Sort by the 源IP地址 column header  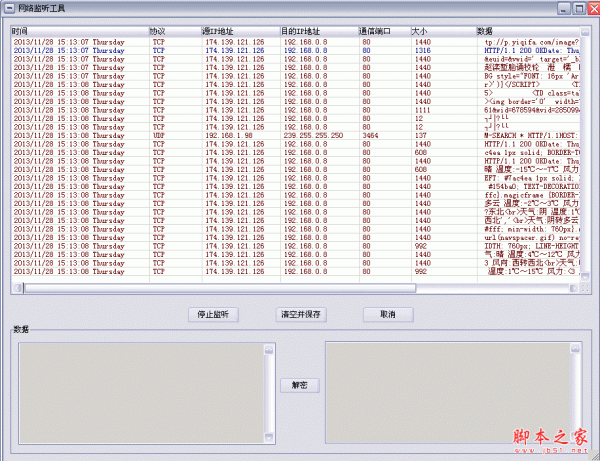241,31
